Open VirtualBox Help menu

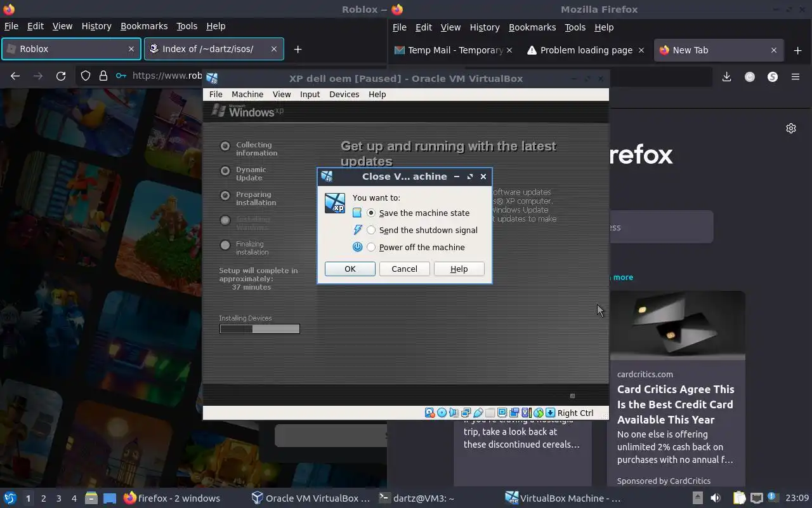click(x=377, y=94)
